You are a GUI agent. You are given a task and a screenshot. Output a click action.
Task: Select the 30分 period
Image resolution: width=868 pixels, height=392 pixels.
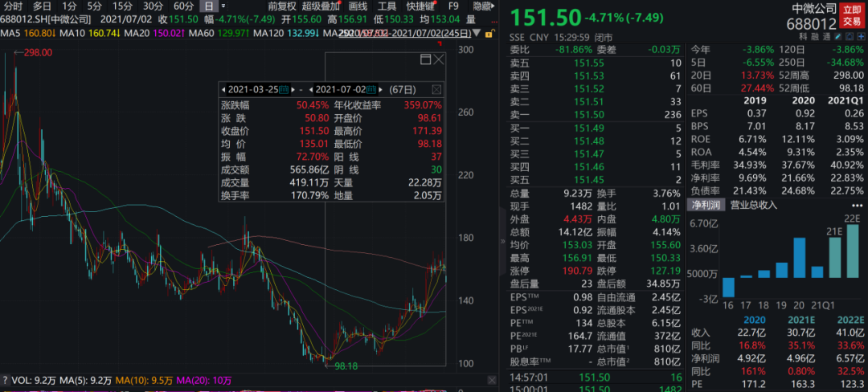[153, 6]
